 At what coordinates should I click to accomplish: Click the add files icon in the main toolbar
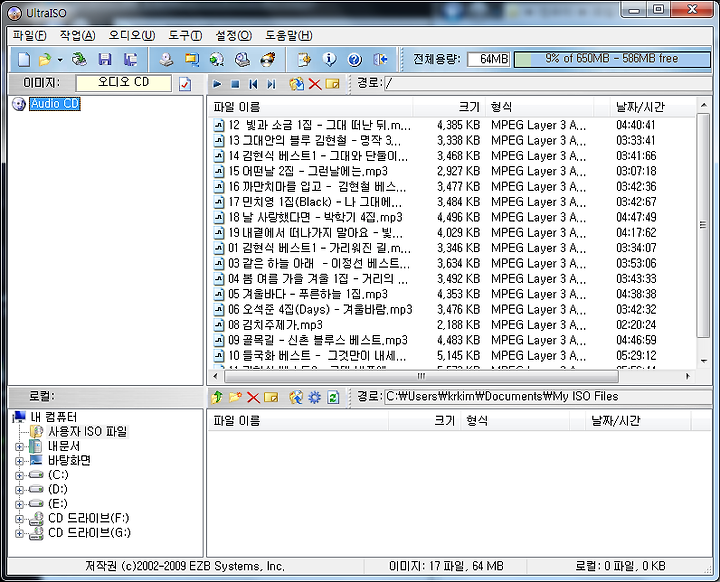(304, 59)
